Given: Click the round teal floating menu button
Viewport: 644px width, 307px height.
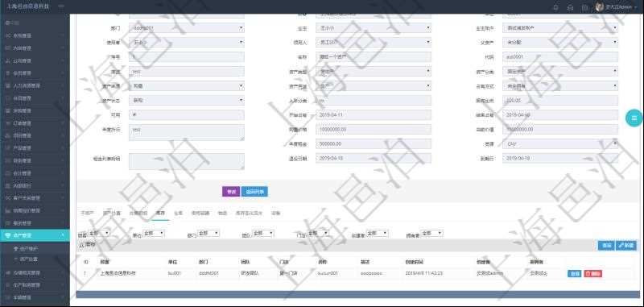Looking at the screenshot, I should click(x=634, y=118).
